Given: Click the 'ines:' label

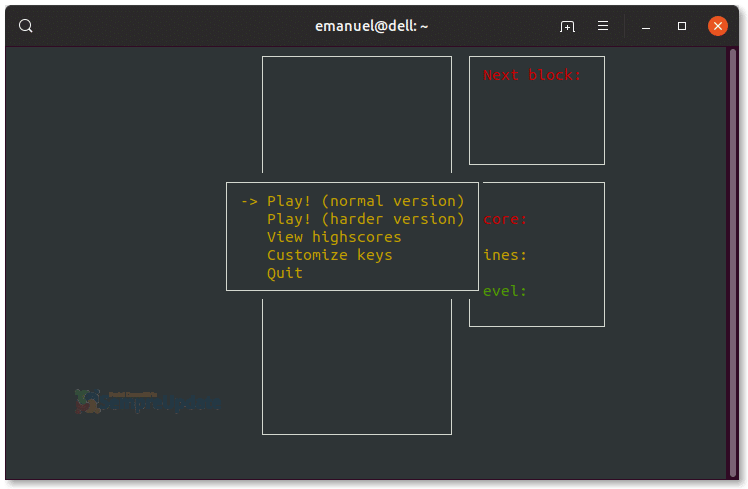Looking at the screenshot, I should 505,255.
